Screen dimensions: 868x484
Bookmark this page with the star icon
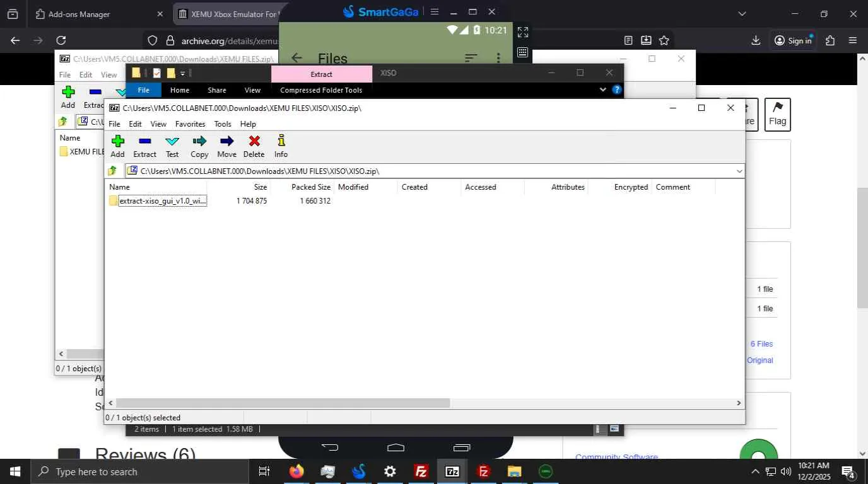[664, 40]
